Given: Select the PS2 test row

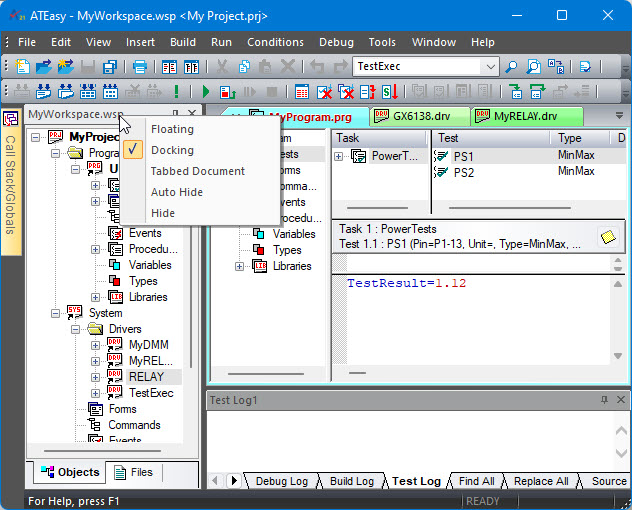Looking at the screenshot, I should [x=463, y=173].
